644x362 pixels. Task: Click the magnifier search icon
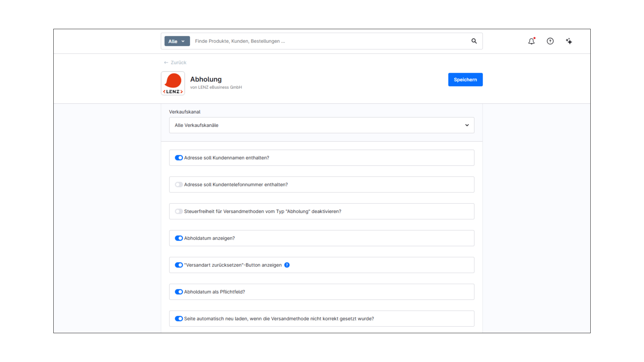click(x=474, y=41)
